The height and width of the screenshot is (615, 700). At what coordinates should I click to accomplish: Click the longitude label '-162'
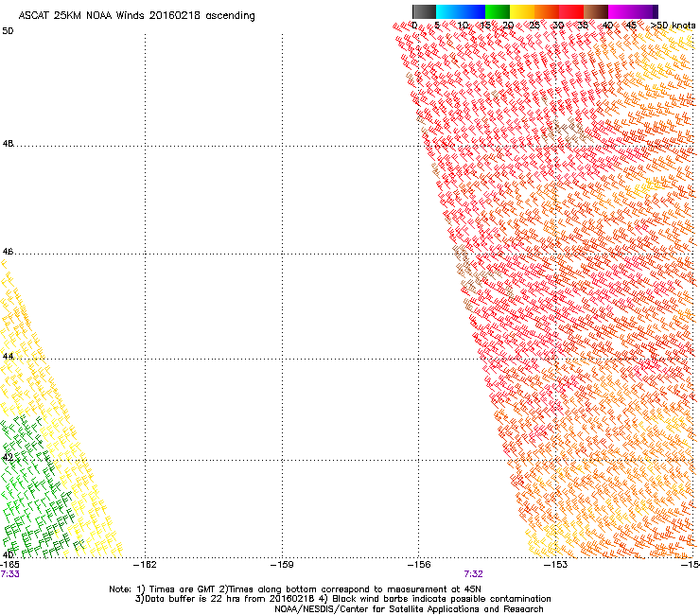pyautogui.click(x=146, y=565)
